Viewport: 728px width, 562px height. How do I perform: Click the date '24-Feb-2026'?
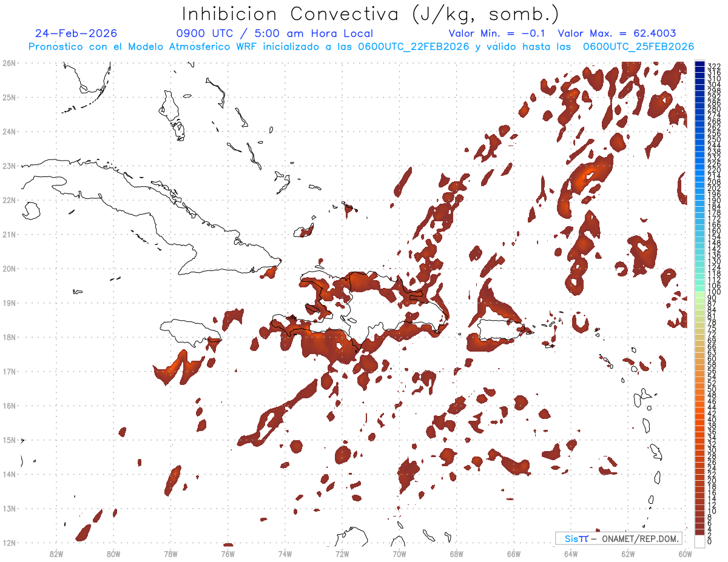coord(76,33)
